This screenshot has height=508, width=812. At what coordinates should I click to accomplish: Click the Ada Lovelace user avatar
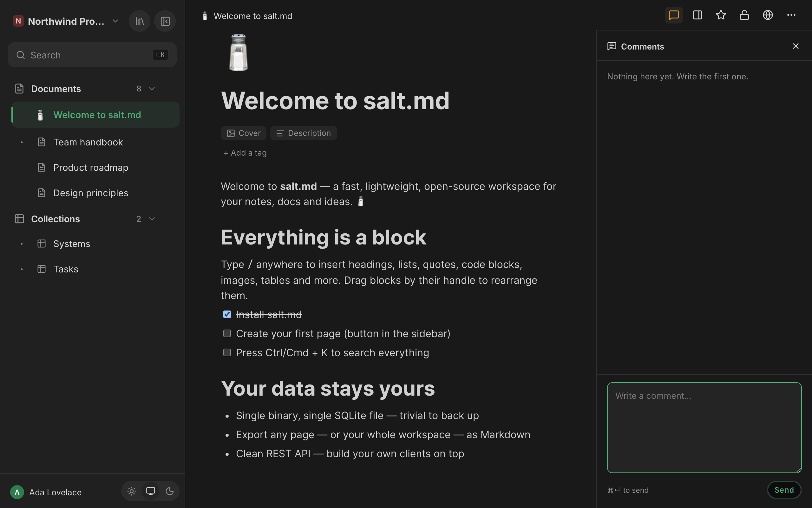[x=17, y=492]
